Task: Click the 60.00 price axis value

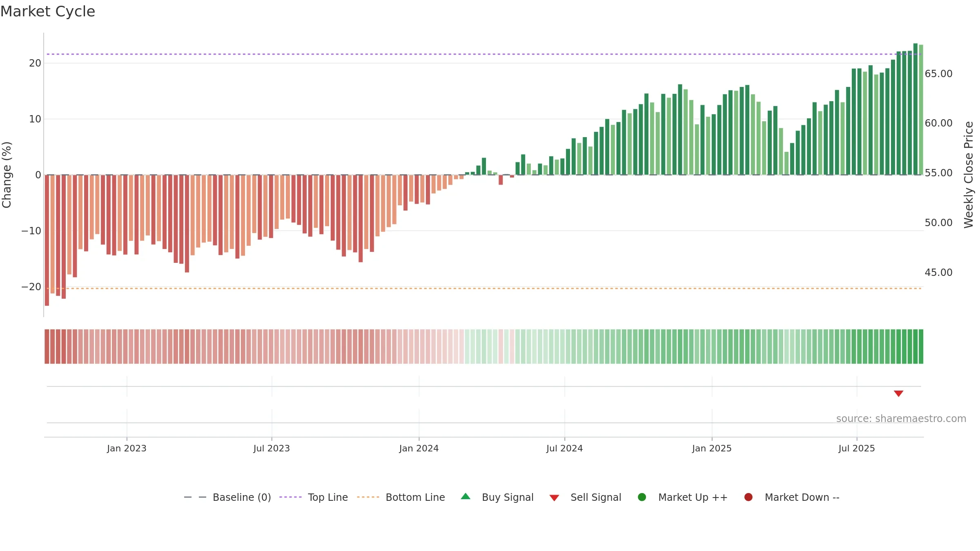Action: tap(938, 123)
